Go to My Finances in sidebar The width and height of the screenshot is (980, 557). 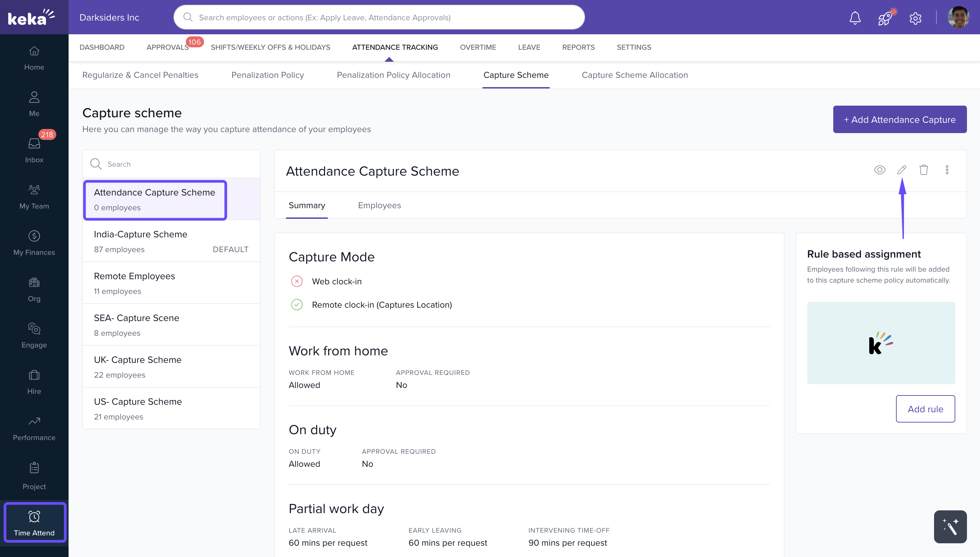pos(34,242)
